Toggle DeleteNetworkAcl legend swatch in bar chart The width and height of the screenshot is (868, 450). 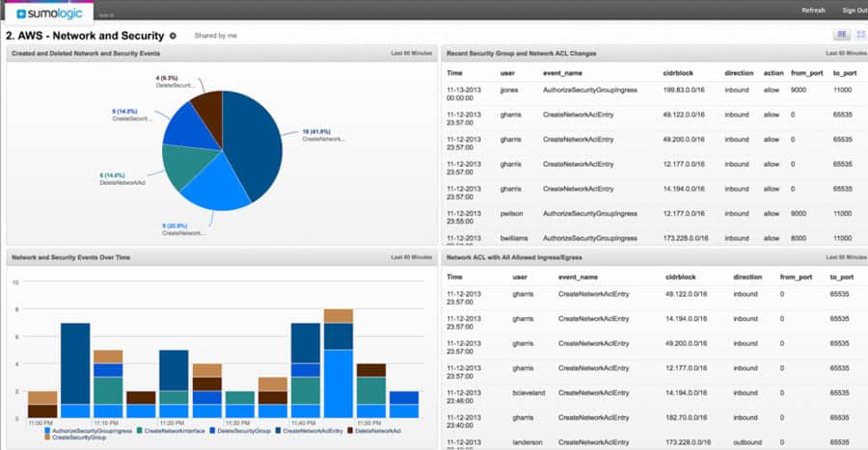coord(350,431)
